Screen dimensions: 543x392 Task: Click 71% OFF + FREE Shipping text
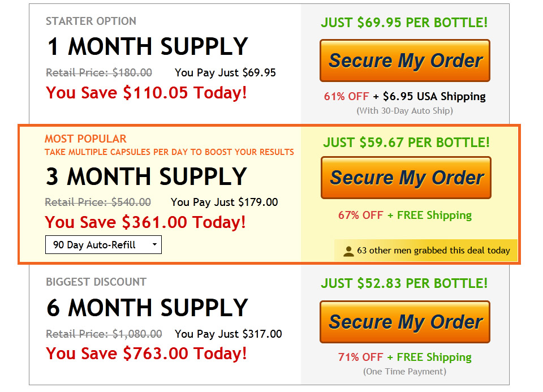[405, 357]
